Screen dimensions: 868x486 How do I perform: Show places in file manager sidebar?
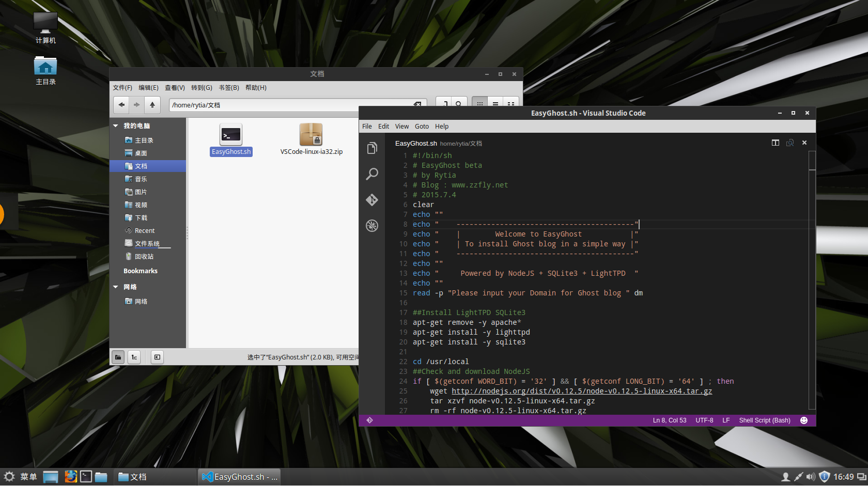tap(118, 357)
